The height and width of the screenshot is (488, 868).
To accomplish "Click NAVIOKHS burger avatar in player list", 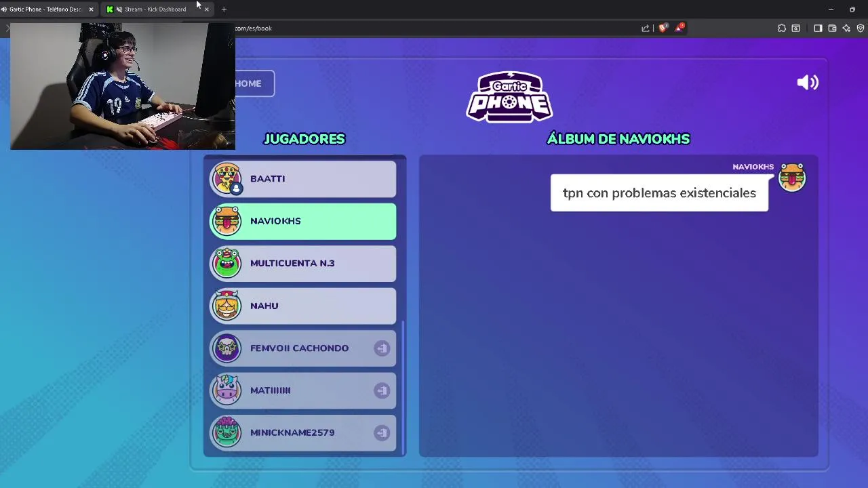I will tap(226, 221).
